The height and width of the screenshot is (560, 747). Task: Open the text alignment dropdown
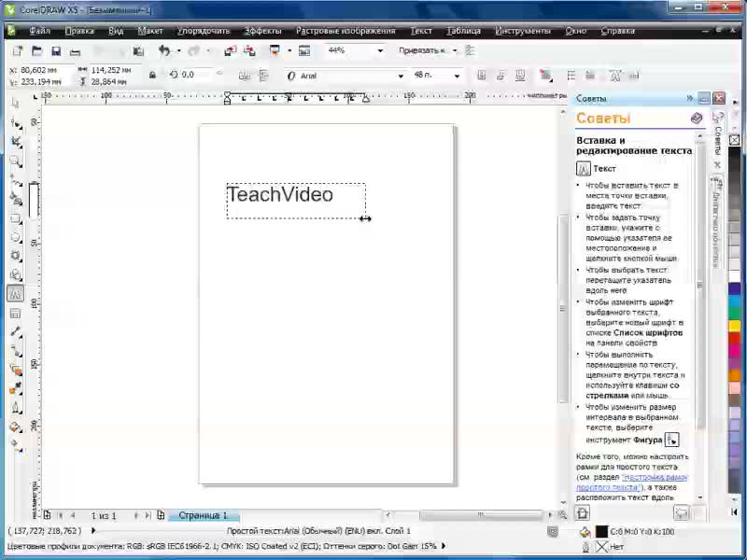click(x=545, y=76)
